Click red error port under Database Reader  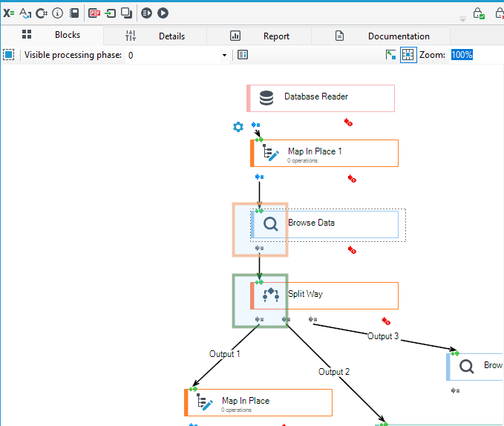pos(348,122)
